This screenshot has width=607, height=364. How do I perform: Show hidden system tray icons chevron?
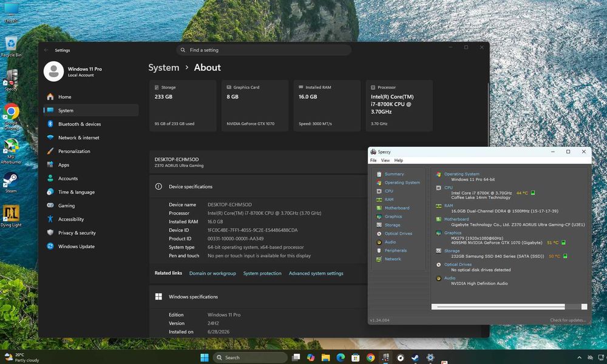pos(579,358)
